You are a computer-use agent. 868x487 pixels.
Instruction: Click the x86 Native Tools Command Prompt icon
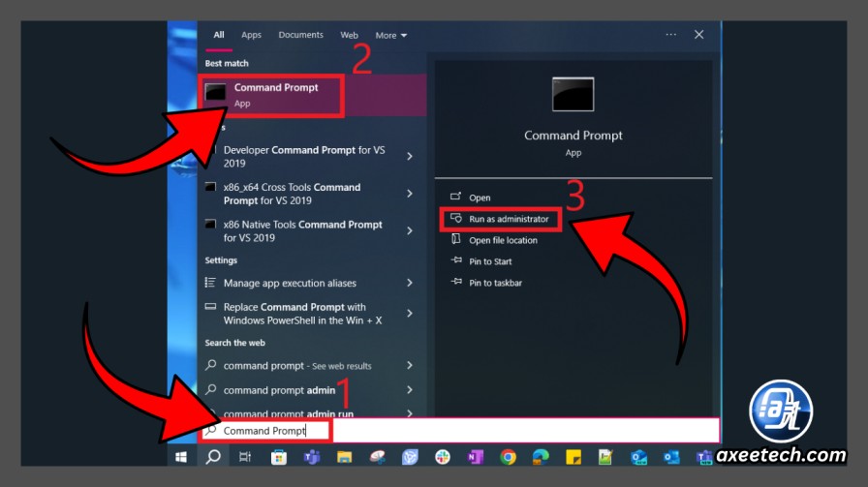[210, 224]
